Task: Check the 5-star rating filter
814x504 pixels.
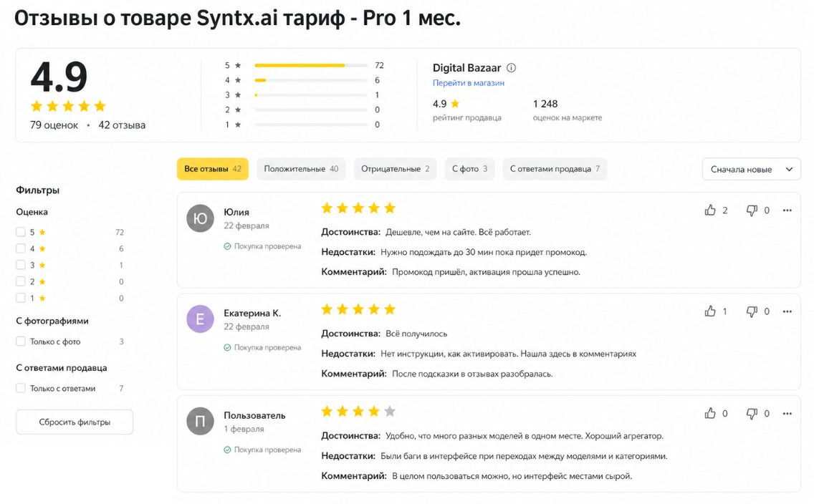Action: click(x=21, y=232)
